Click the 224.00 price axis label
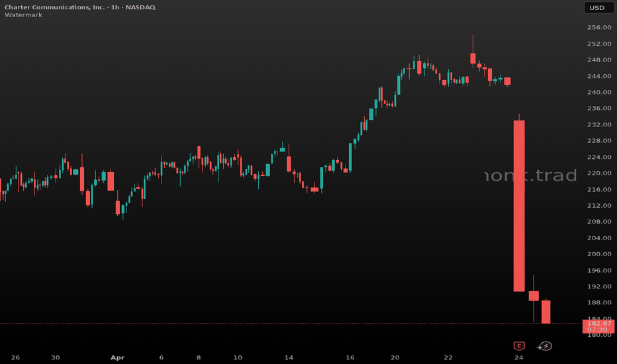617x364 pixels. (599, 157)
